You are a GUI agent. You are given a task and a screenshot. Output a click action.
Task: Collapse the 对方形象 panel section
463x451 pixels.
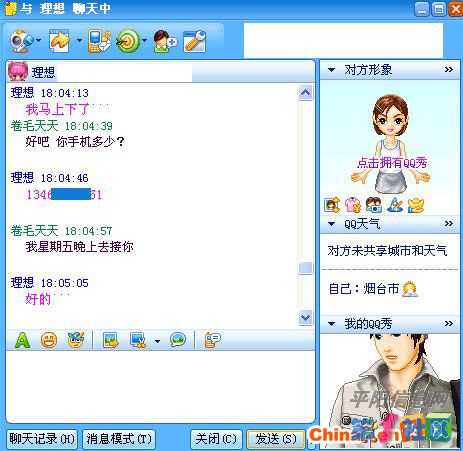332,70
